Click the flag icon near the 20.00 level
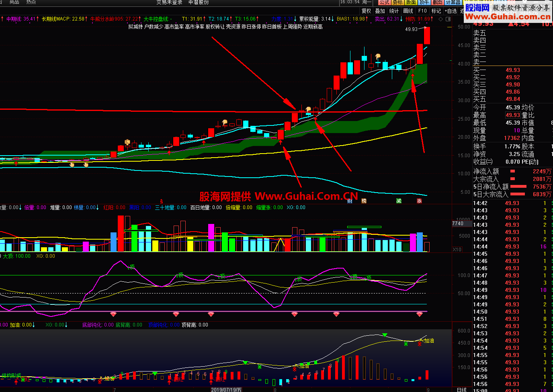553x392 pixels. [x=127, y=142]
